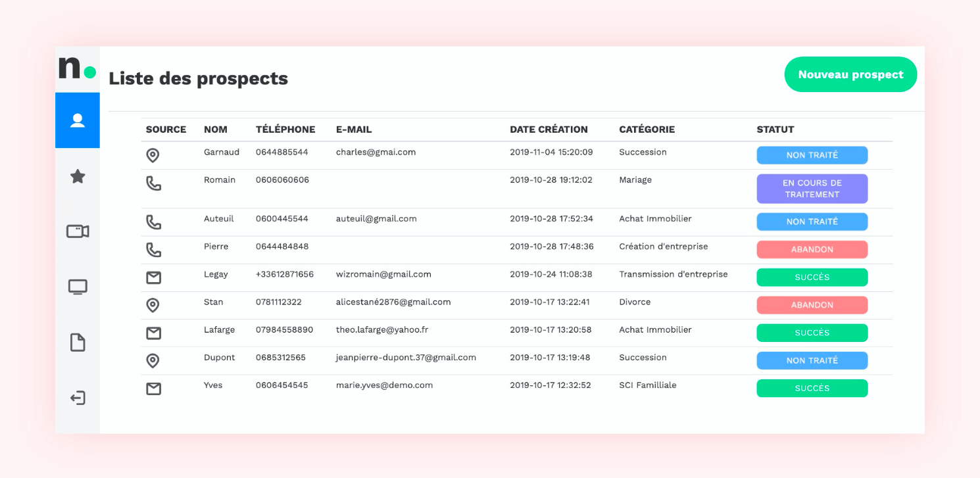Screen dimensions: 980x478
Task: Open the star favorites sidebar icon
Action: pos(78,176)
